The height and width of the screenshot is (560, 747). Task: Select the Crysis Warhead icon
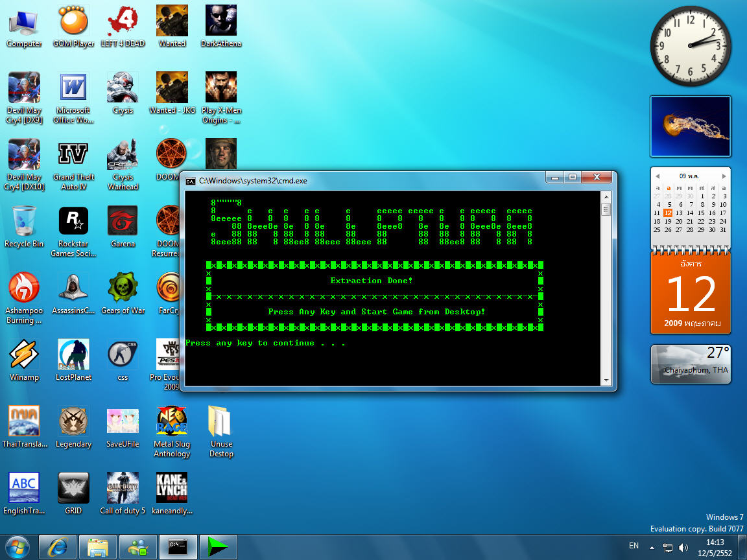click(x=123, y=165)
